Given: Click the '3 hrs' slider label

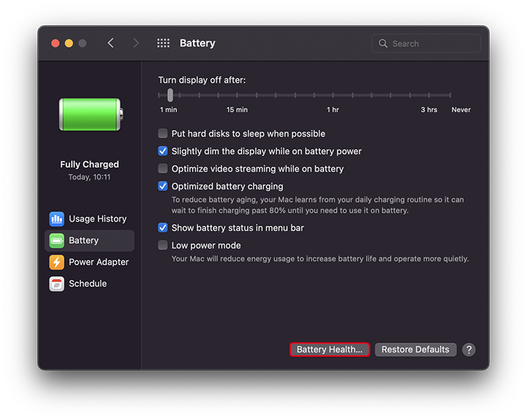Looking at the screenshot, I should coord(429,110).
